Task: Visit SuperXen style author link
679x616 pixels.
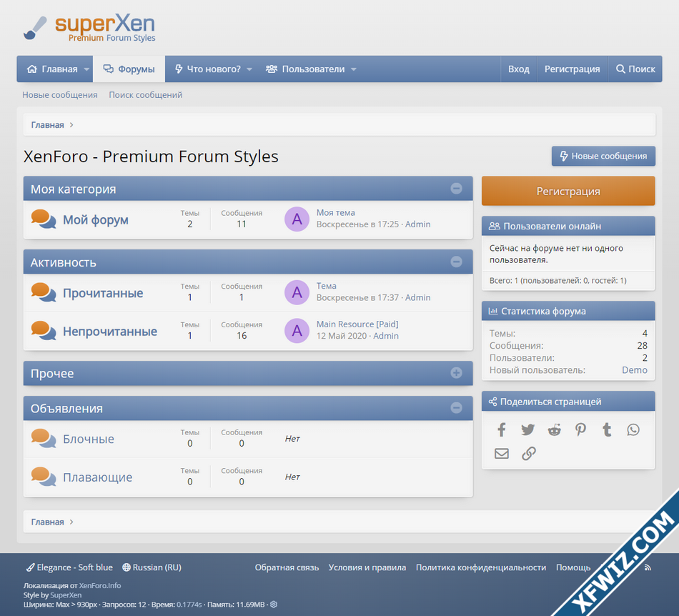Action: pos(66,595)
